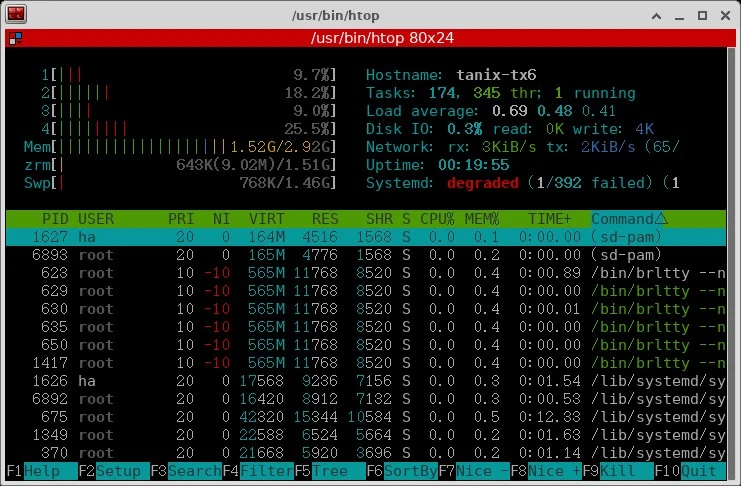741x486 pixels.
Task: Click the window title /usr/bin/htop
Action: point(336,16)
